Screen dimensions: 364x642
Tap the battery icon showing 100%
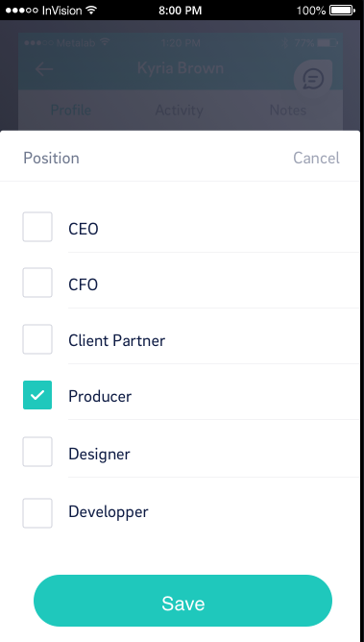click(x=344, y=11)
